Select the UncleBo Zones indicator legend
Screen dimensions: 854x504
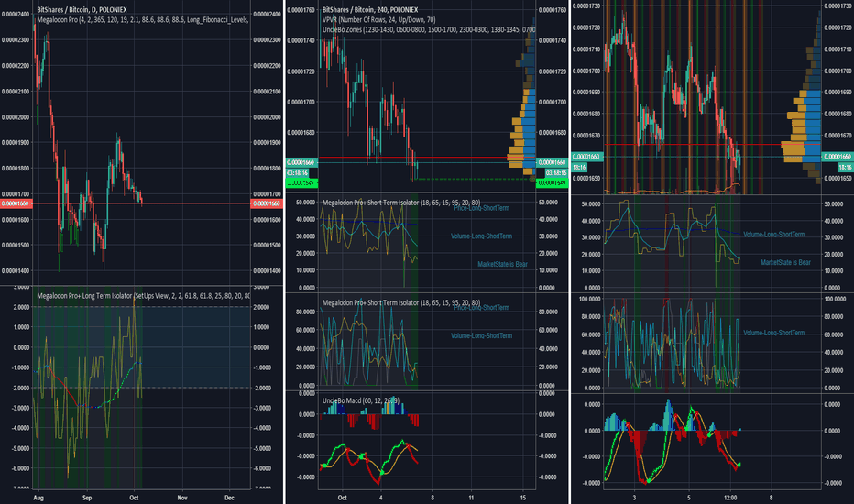click(x=429, y=29)
